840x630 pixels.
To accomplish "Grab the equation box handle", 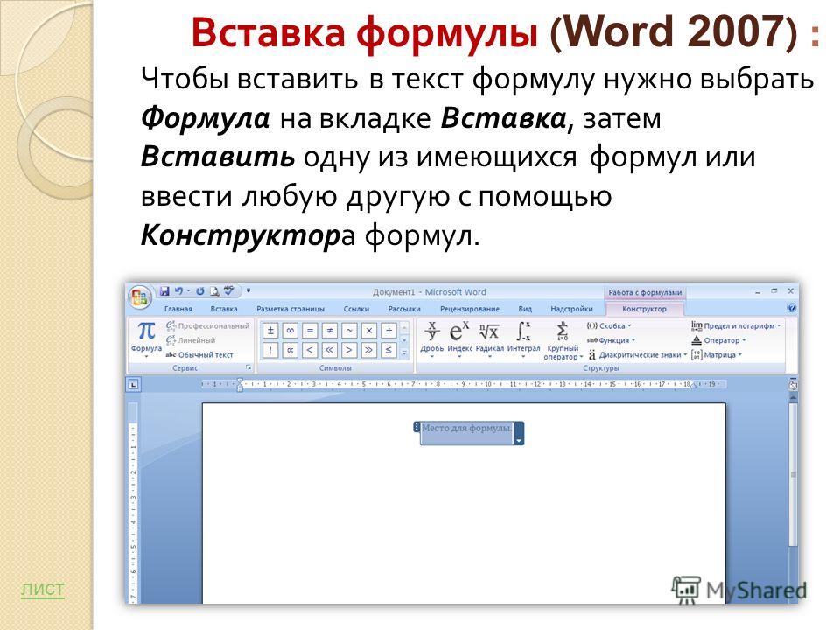I will click(416, 427).
